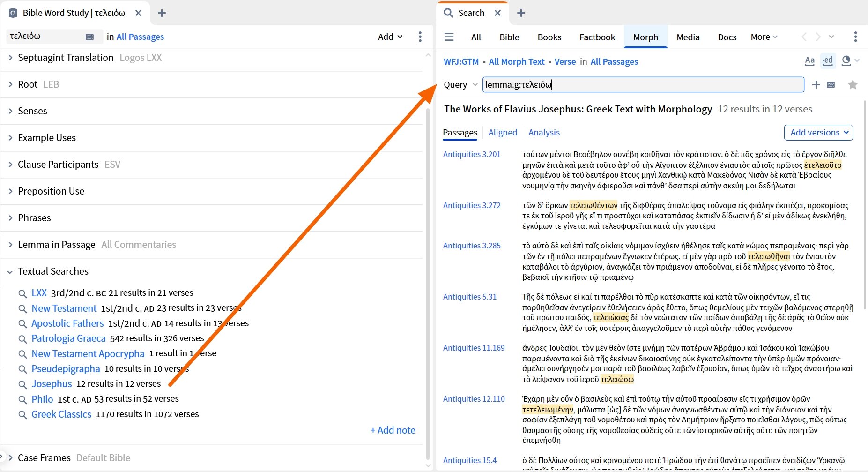Image resolution: width=868 pixels, height=472 pixels.
Task: Open keyboard icon next to query box
Action: coord(831,85)
